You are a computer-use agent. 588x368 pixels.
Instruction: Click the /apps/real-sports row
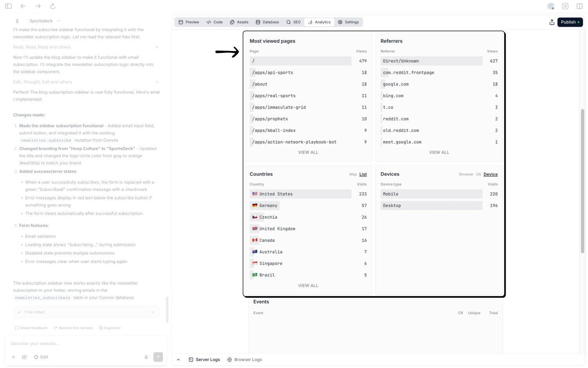(308, 96)
